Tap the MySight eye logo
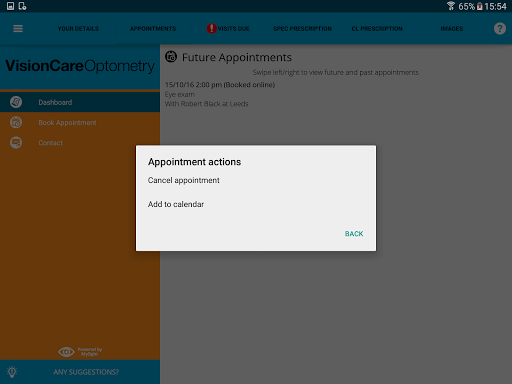 [x=66, y=352]
